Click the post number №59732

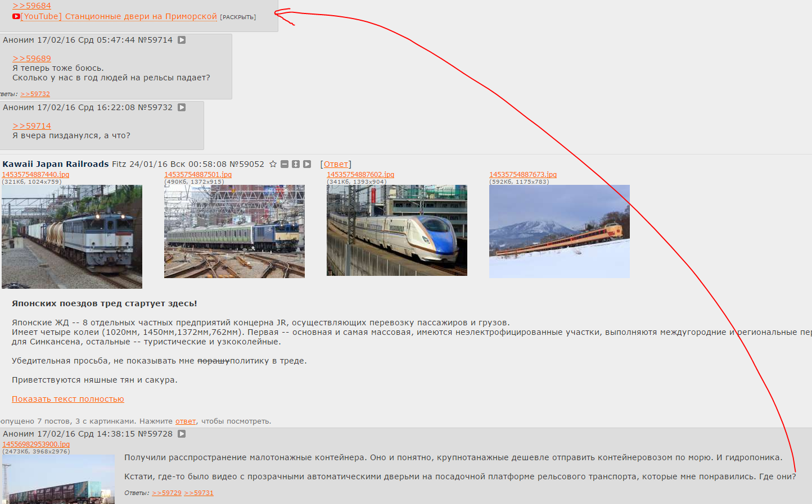click(155, 107)
